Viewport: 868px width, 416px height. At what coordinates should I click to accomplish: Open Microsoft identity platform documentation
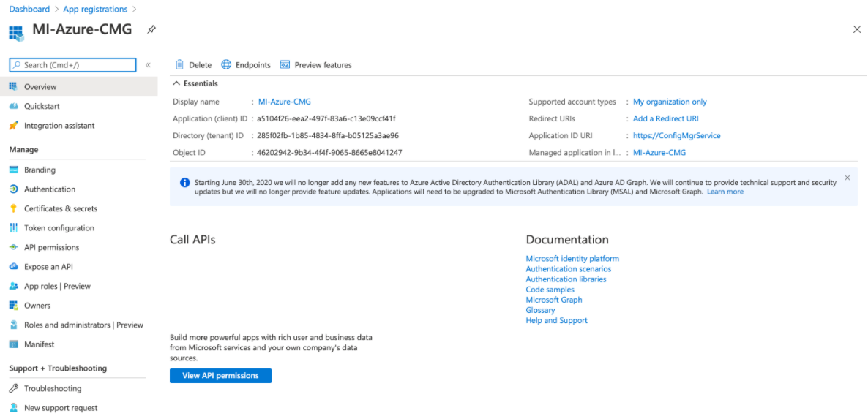pyautogui.click(x=572, y=258)
